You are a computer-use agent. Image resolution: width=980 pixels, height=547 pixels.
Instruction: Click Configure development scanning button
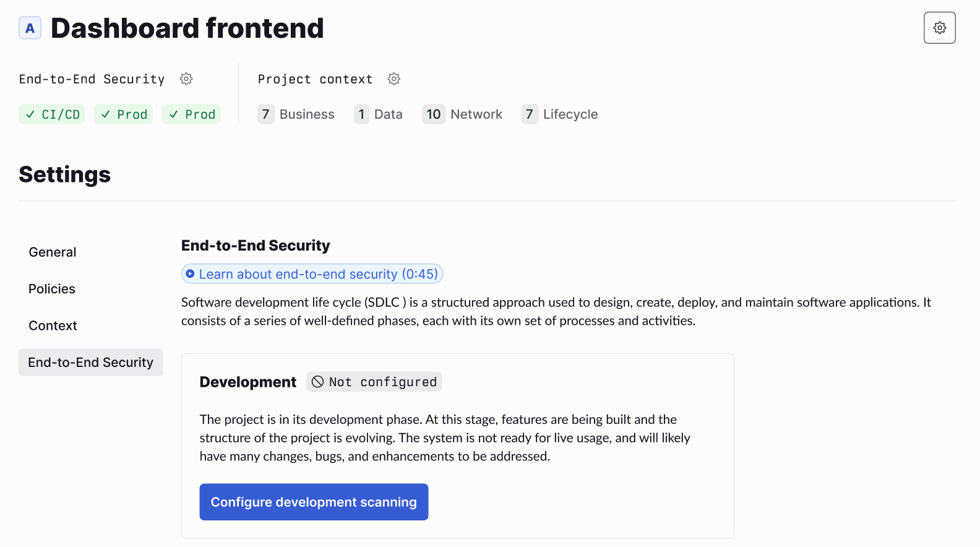[314, 502]
